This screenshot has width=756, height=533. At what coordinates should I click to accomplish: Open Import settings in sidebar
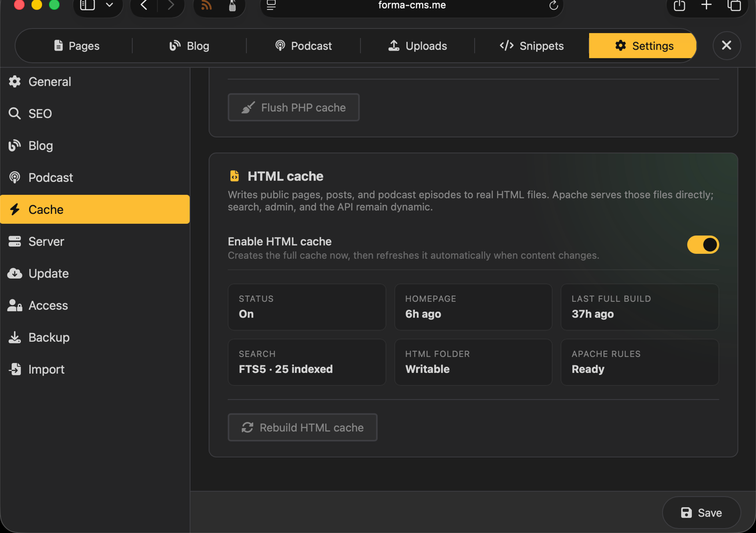tap(95, 369)
